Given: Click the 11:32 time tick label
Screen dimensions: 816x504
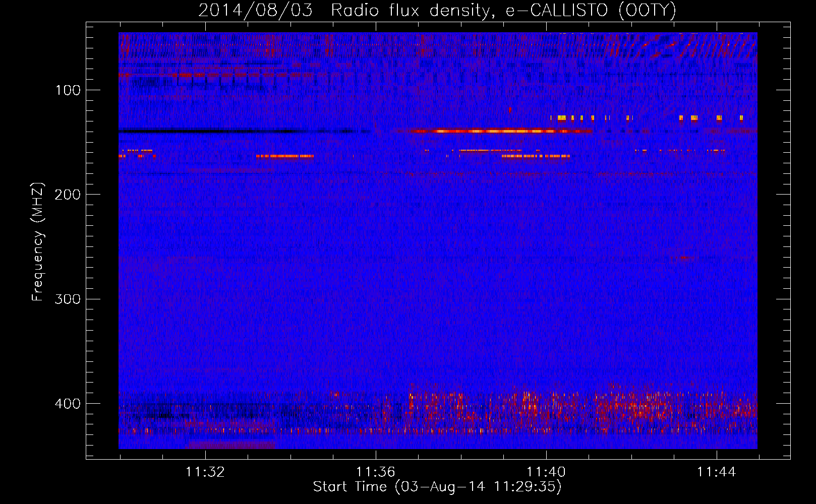Looking at the screenshot, I should (205, 472).
